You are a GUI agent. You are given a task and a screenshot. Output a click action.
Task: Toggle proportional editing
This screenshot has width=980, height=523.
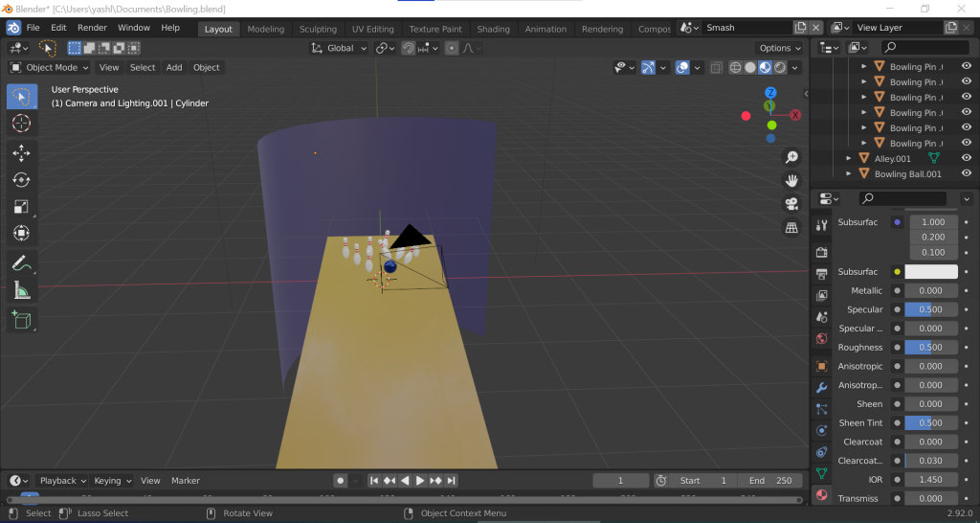point(452,48)
